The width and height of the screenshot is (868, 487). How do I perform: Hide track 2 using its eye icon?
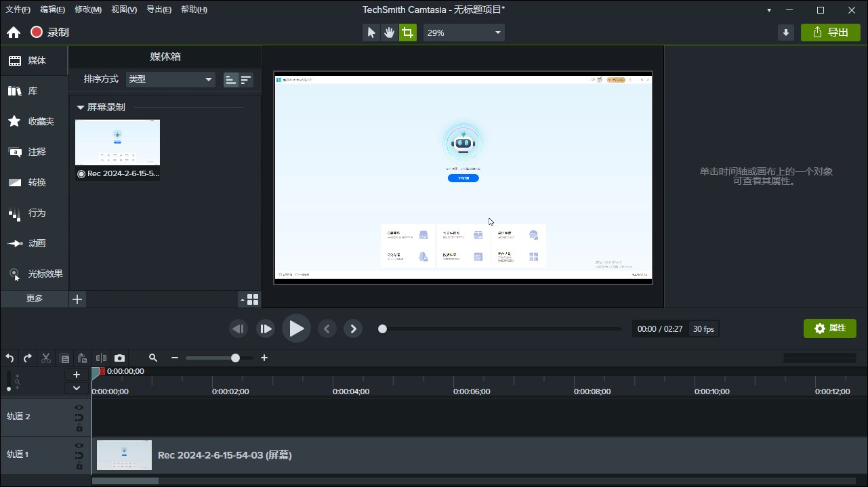click(x=79, y=408)
